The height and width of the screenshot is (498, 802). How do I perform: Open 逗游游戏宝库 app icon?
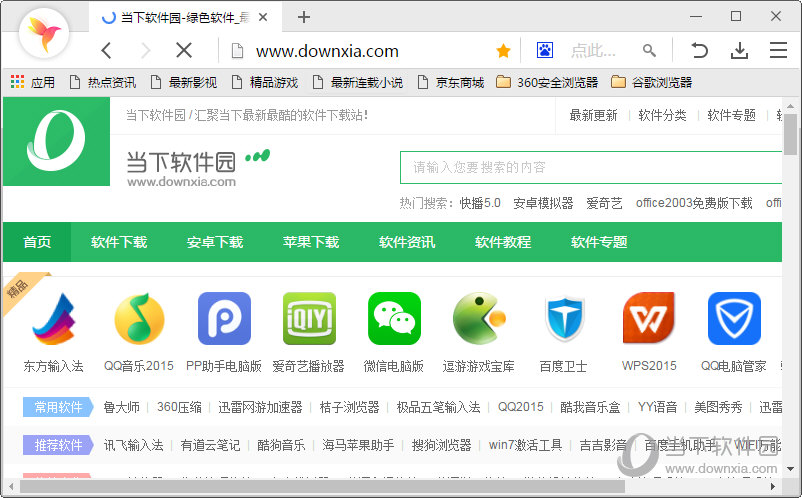[479, 318]
